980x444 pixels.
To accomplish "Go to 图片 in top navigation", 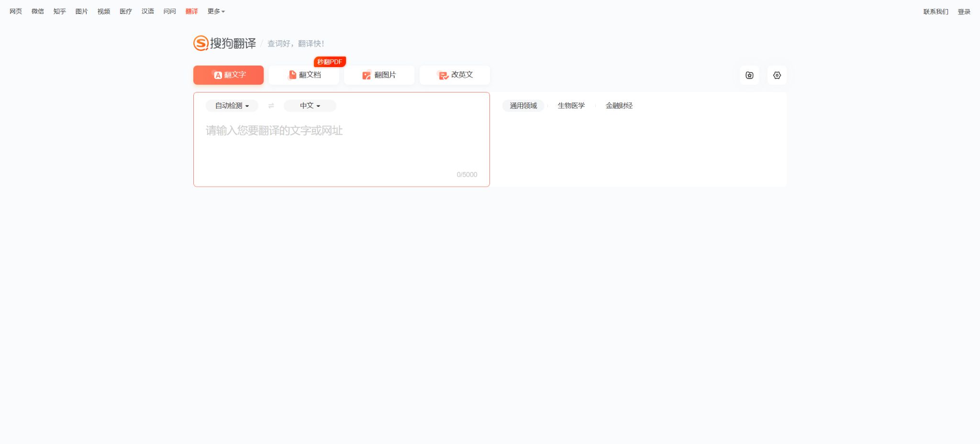I will (82, 11).
